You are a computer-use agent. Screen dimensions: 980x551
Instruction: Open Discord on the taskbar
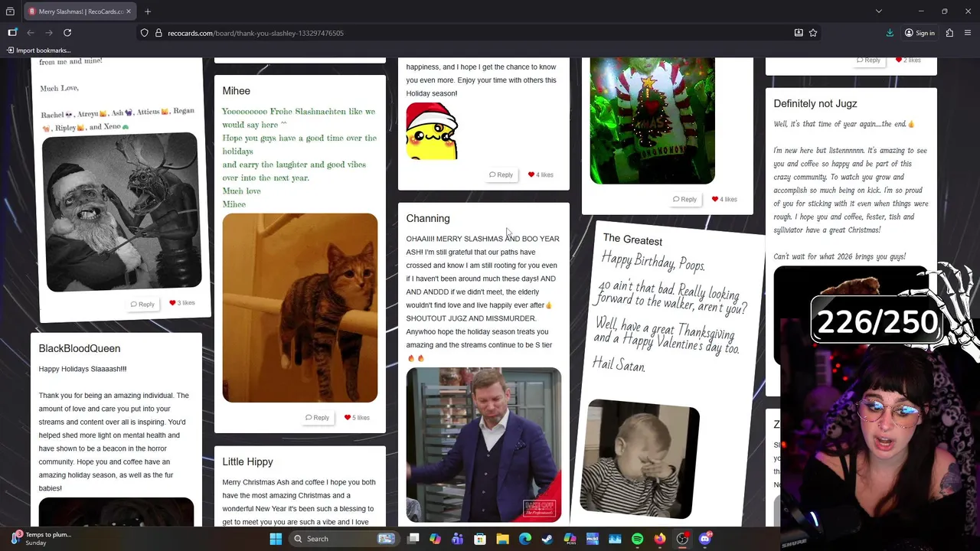click(x=705, y=539)
